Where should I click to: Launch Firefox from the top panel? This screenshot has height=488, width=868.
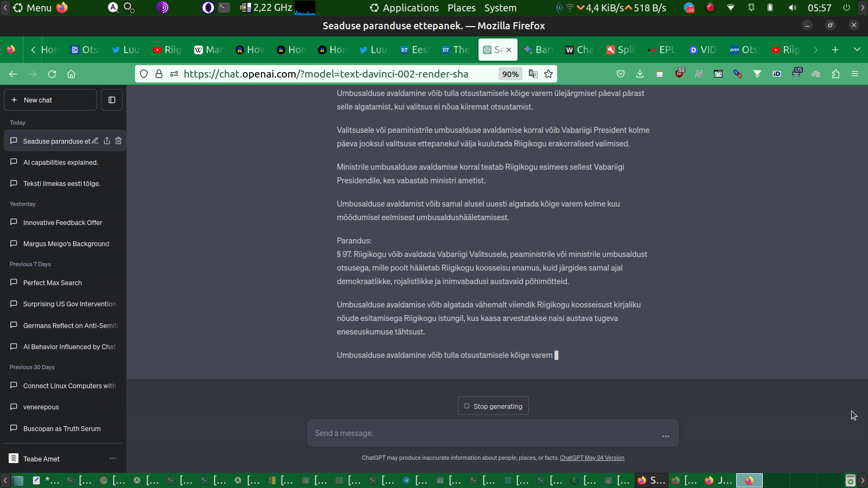[x=62, y=8]
